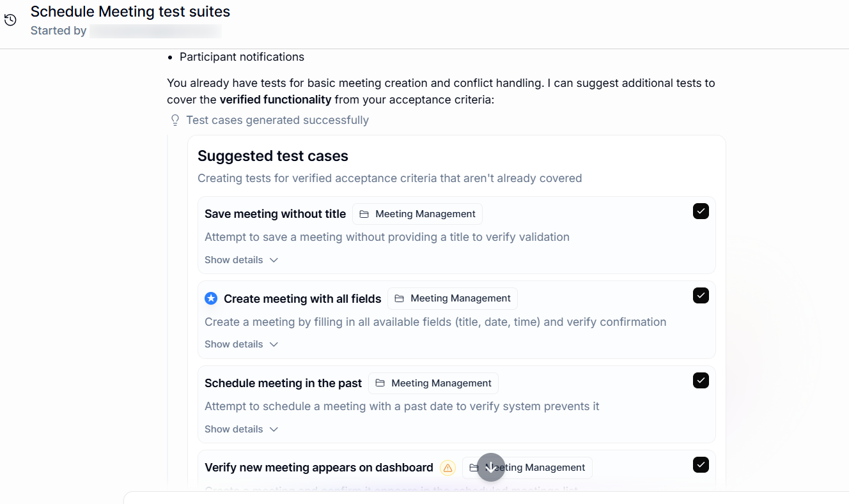Viewport: 849px width, 504px height.
Task: Click the blue star badge on Create meeting
Action: [x=211, y=298]
